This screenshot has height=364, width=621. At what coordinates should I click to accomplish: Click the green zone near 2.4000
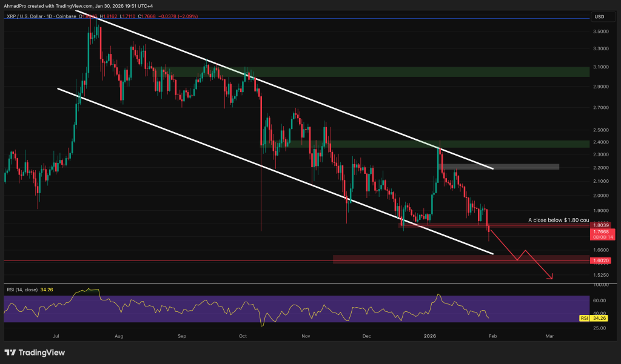425,144
